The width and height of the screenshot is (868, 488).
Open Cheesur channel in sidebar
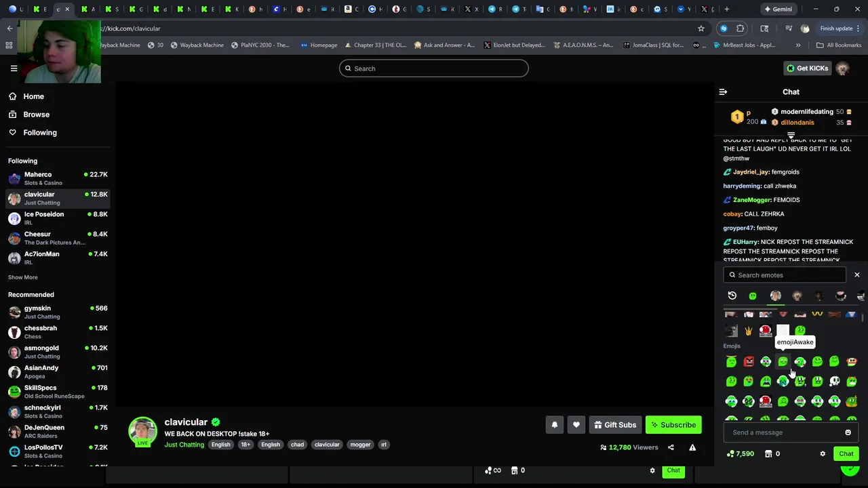pyautogui.click(x=58, y=238)
